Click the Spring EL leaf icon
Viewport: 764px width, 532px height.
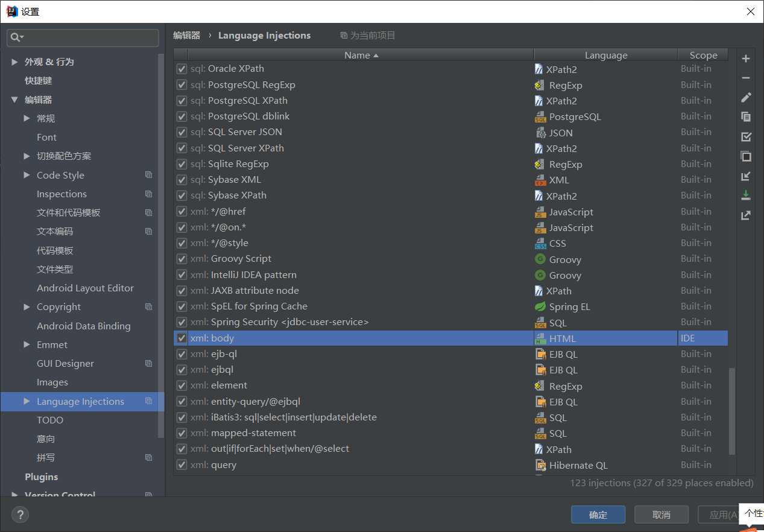[x=540, y=306]
